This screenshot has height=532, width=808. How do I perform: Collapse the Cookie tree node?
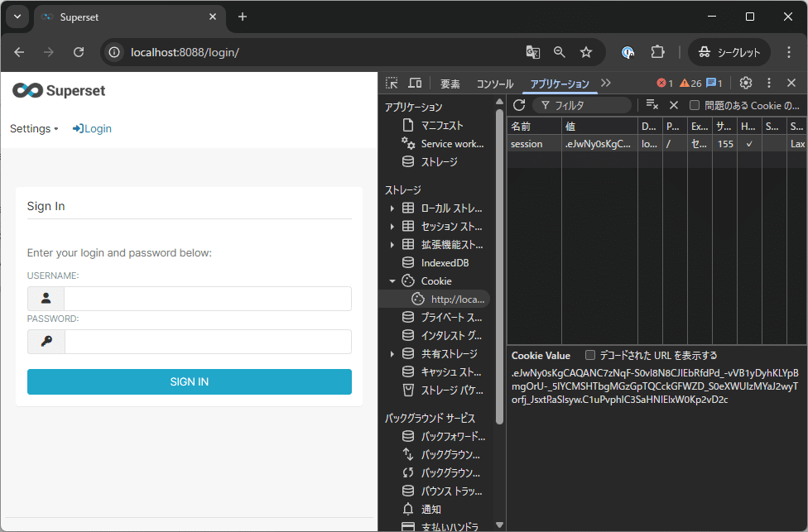point(392,281)
